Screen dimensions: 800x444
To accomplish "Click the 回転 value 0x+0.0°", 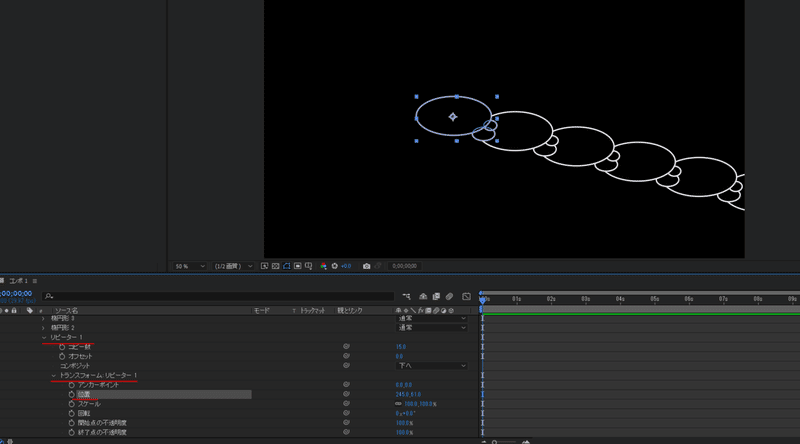I will (x=406, y=413).
